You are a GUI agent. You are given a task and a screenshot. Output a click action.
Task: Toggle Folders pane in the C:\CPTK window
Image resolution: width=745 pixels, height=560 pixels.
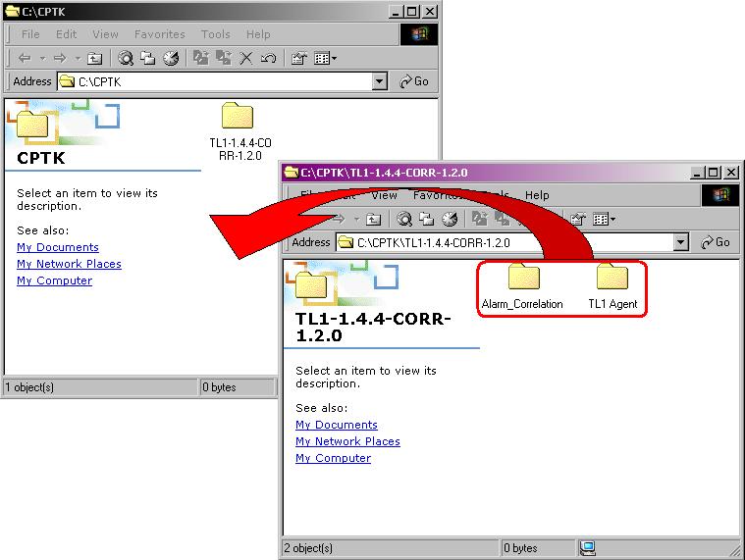[x=148, y=59]
